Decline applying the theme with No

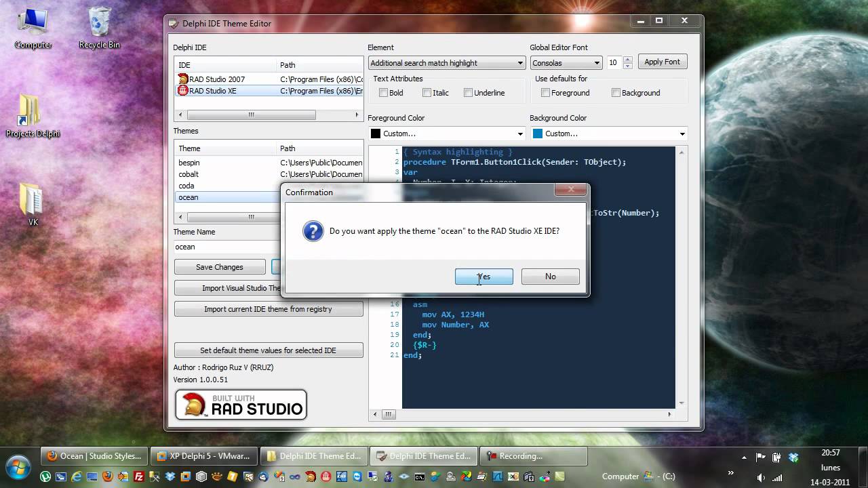550,277
